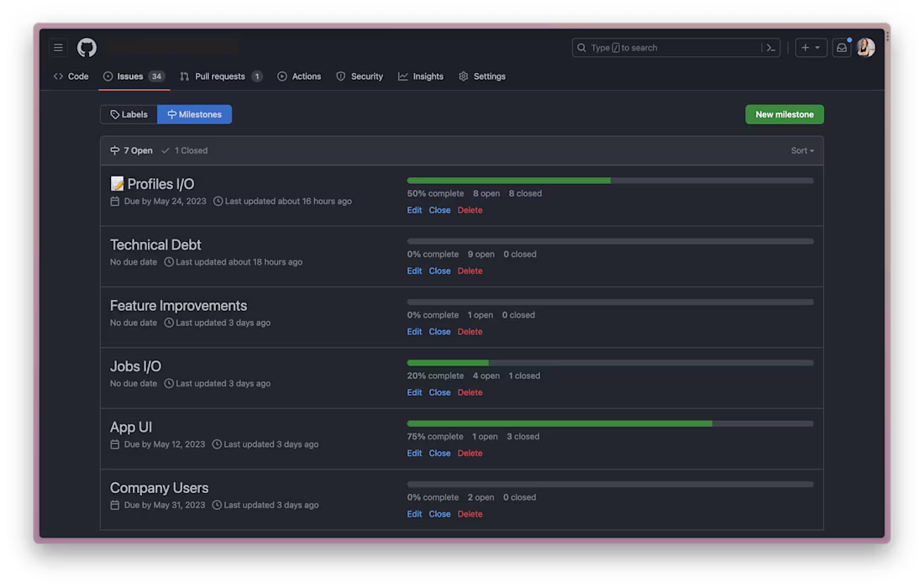
Task: Select the Milestones toggle button
Action: (195, 114)
